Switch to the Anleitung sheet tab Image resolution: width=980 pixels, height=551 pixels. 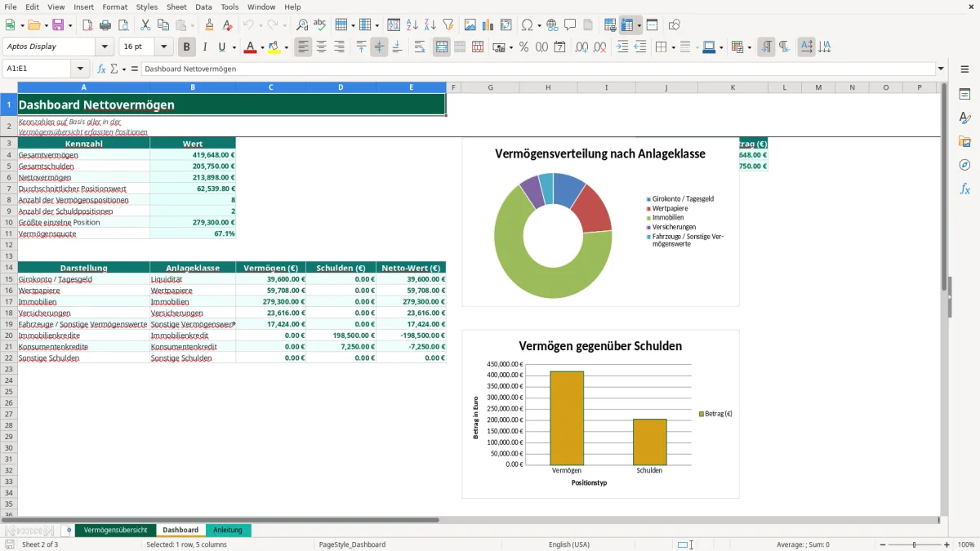coord(228,530)
